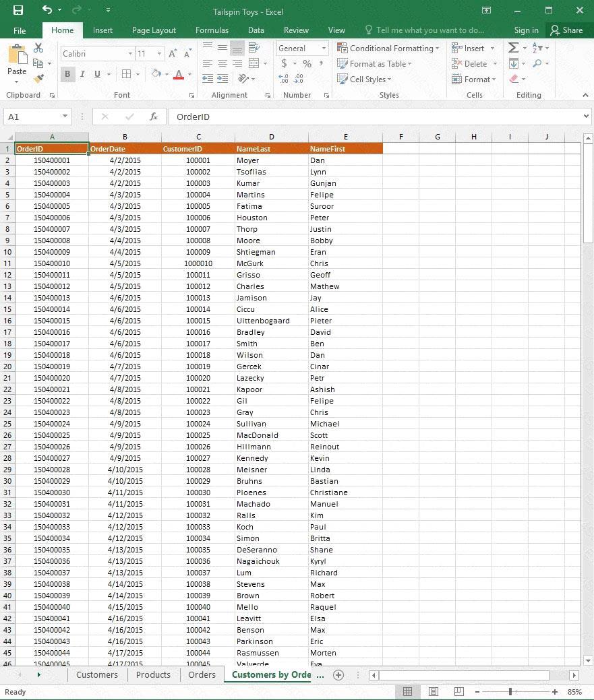Open the Customers sheet tab
Image resolution: width=594 pixels, height=700 pixels.
pyautogui.click(x=97, y=674)
